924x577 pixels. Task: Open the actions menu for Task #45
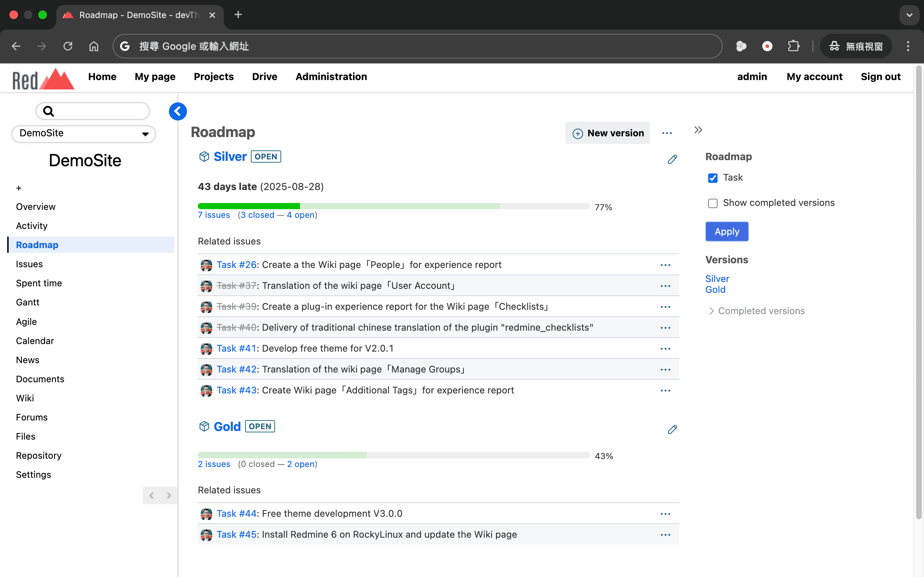click(x=665, y=535)
